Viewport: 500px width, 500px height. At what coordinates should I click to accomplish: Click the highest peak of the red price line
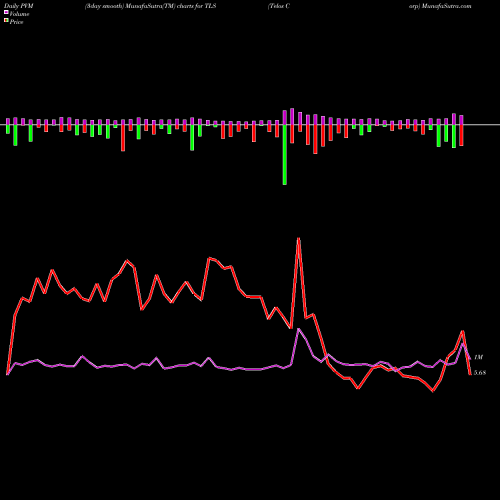(x=299, y=238)
